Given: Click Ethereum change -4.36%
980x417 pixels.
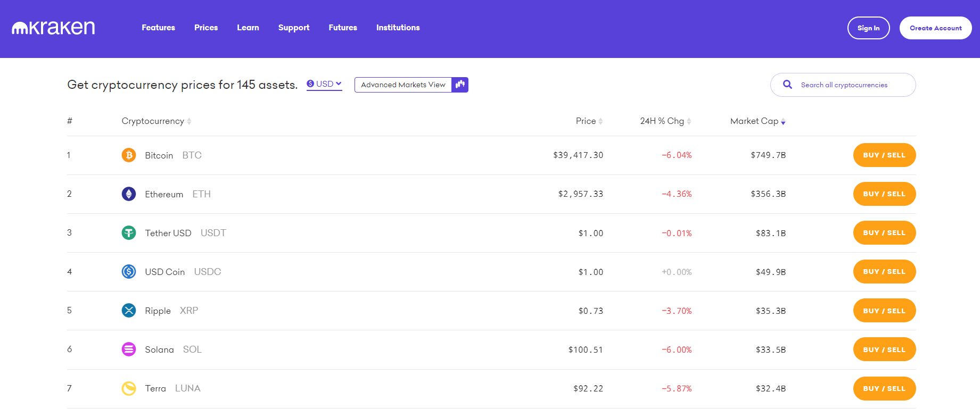Looking at the screenshot, I should point(677,194).
